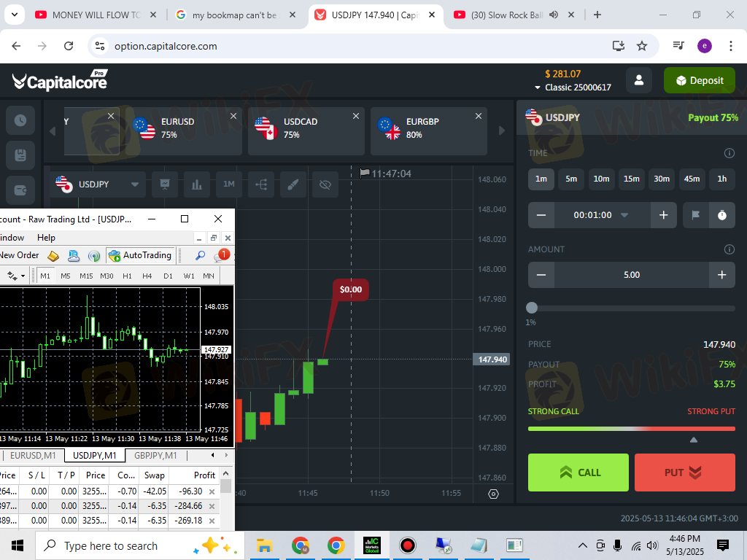Select M5 timeframe in MetaTrader

click(x=66, y=276)
